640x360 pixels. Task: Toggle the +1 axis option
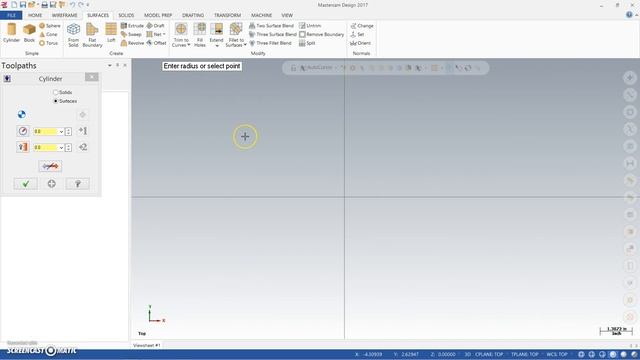(x=83, y=131)
